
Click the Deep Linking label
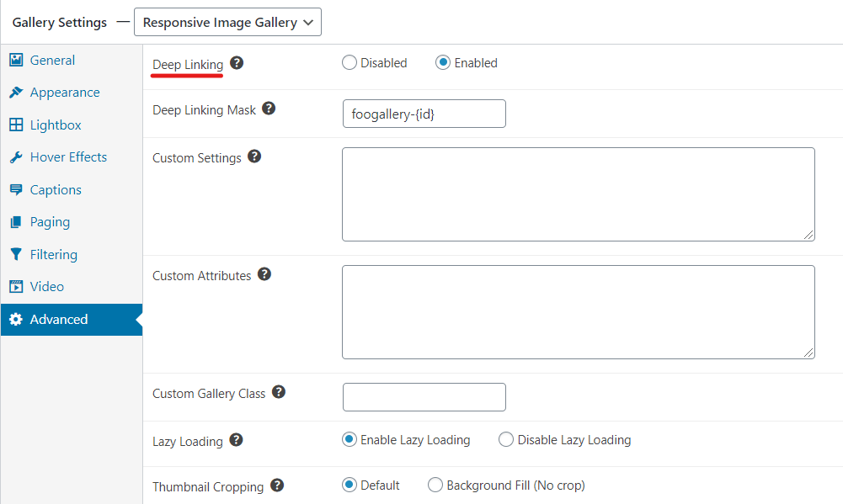pos(188,65)
